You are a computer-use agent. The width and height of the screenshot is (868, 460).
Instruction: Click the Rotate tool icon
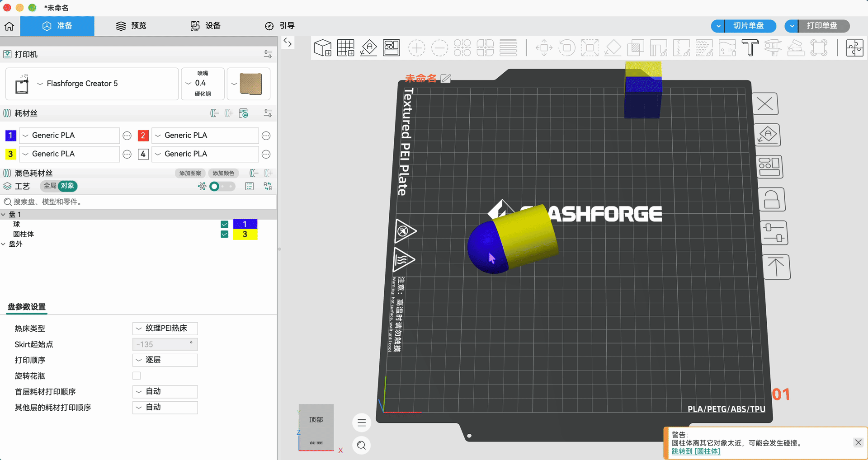(567, 47)
